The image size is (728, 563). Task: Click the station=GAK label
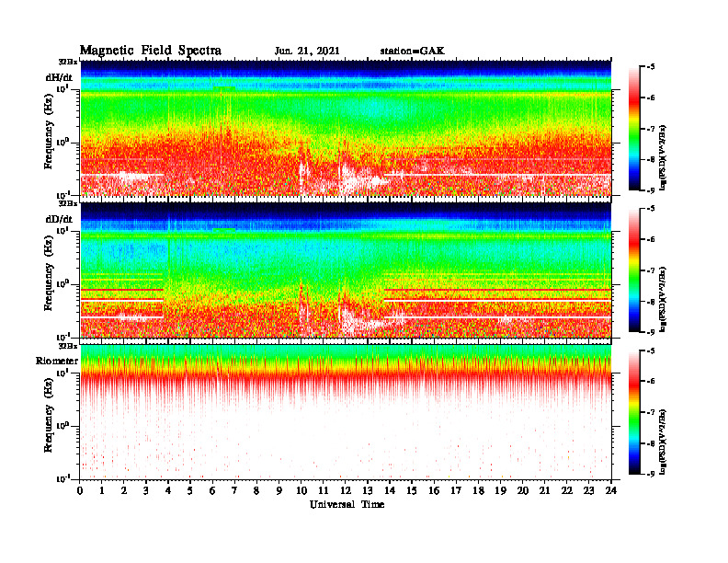[x=413, y=52]
